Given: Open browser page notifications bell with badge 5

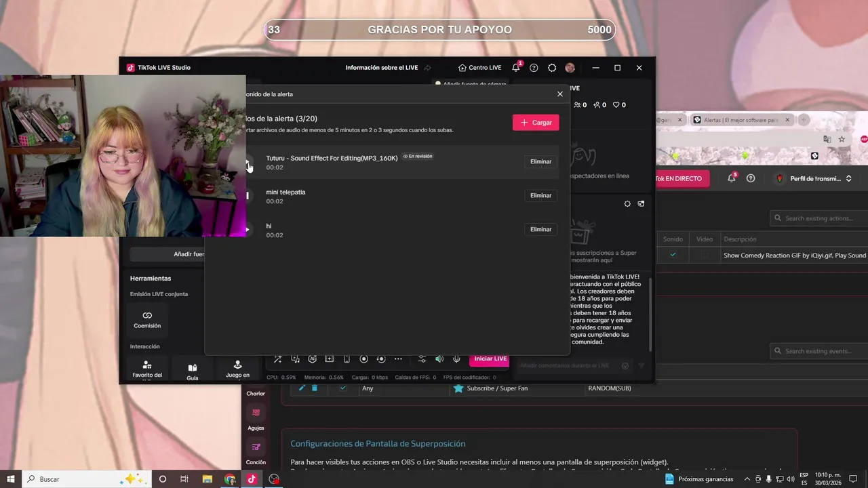Looking at the screenshot, I should pos(732,178).
